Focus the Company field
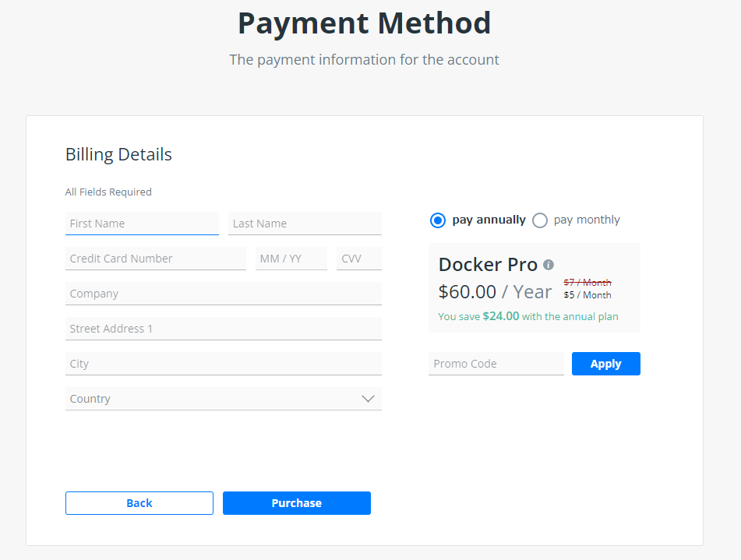Image resolution: width=741 pixels, height=560 pixels. pos(224,294)
